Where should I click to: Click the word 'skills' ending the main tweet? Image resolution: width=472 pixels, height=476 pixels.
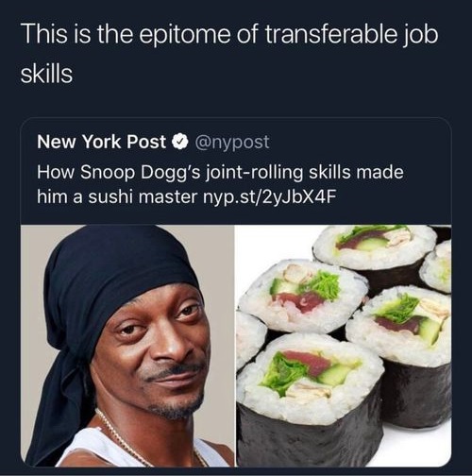tap(46, 74)
